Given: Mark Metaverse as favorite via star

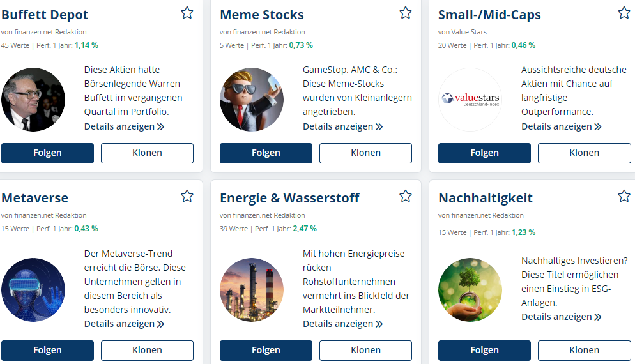Looking at the screenshot, I should 187,197.
